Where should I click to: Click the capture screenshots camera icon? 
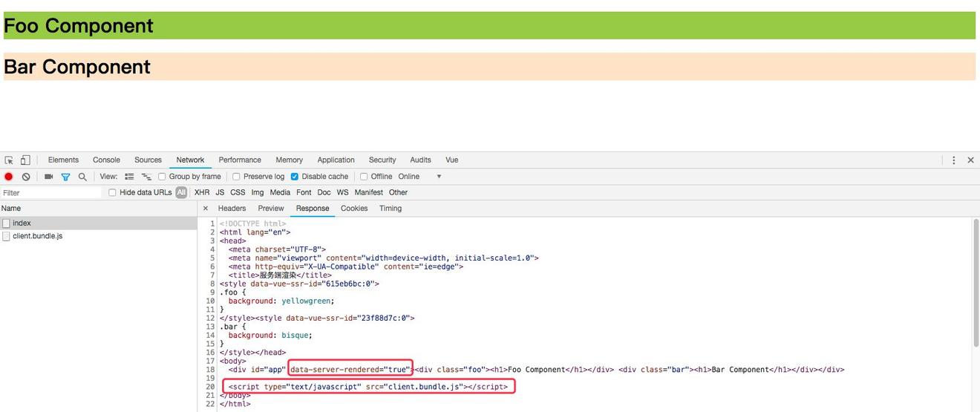(x=49, y=177)
